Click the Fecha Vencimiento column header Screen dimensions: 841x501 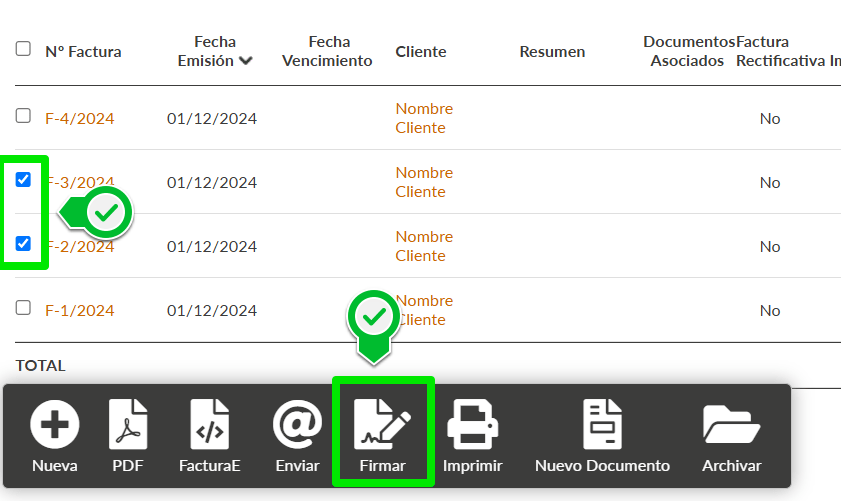[327, 51]
